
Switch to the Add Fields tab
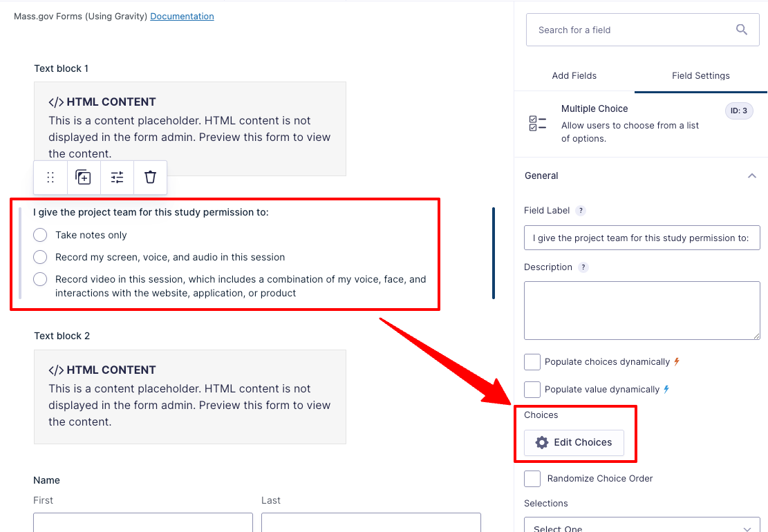(x=574, y=76)
